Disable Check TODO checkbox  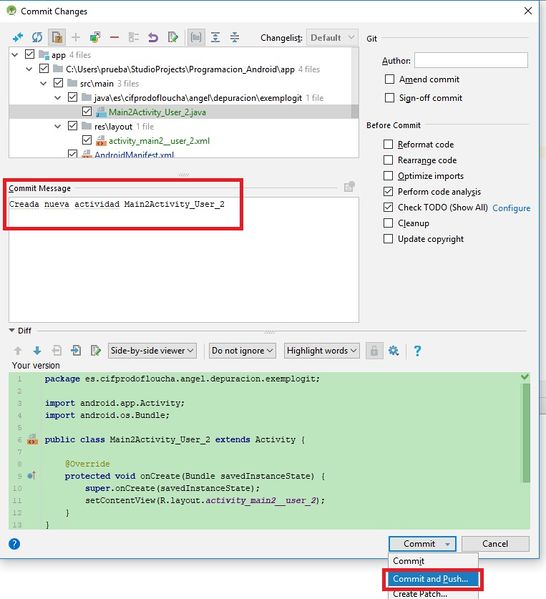click(x=388, y=207)
